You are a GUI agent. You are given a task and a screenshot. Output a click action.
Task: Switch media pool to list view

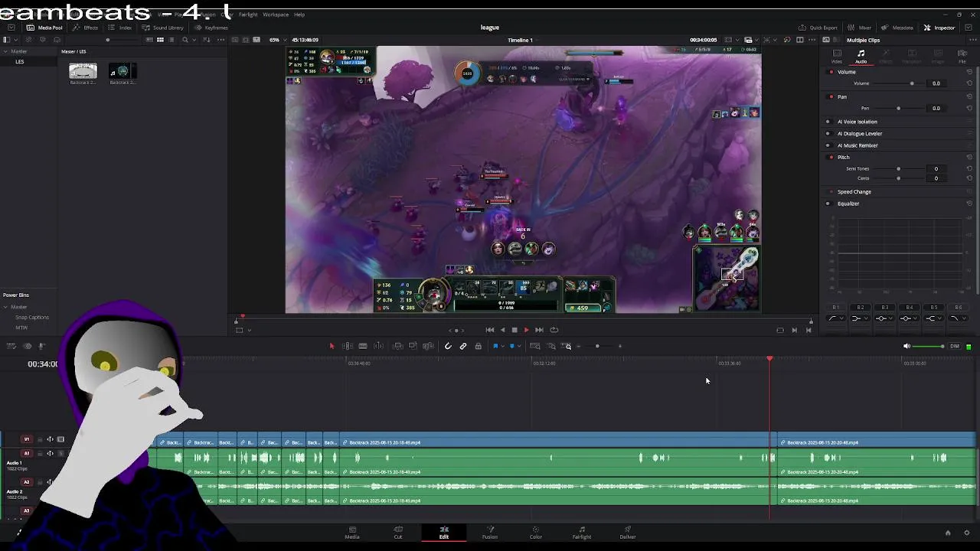[x=172, y=40]
